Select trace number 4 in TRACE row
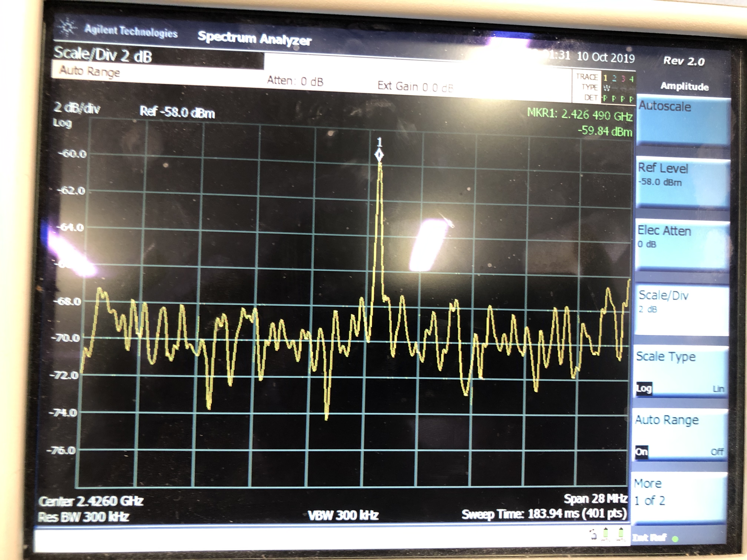Screen dimensions: 747x560 click(631, 79)
